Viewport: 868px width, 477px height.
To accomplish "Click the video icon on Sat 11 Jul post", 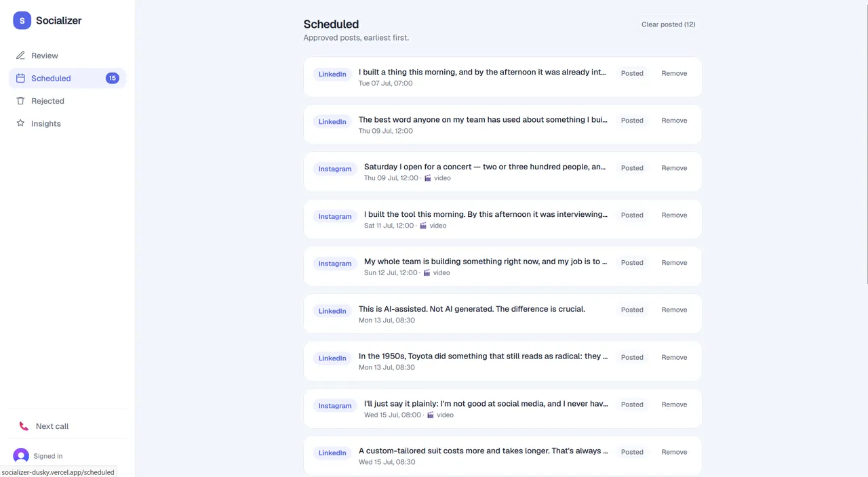I will pyautogui.click(x=424, y=226).
